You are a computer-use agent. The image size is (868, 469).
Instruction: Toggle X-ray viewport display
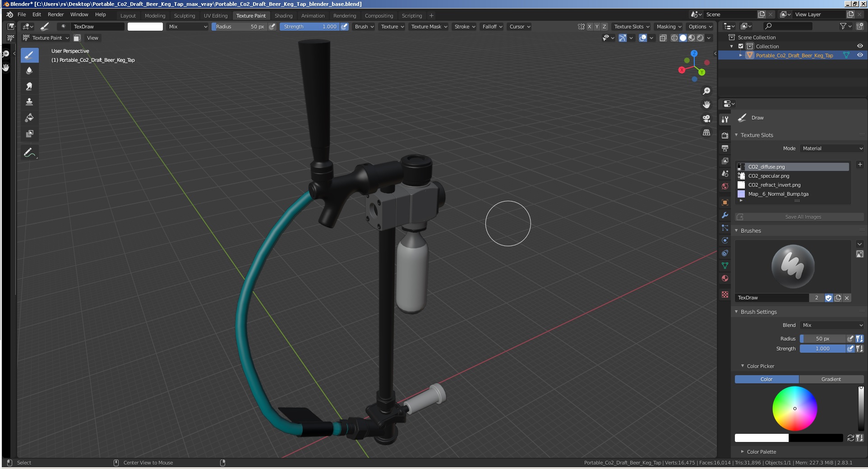(x=663, y=38)
